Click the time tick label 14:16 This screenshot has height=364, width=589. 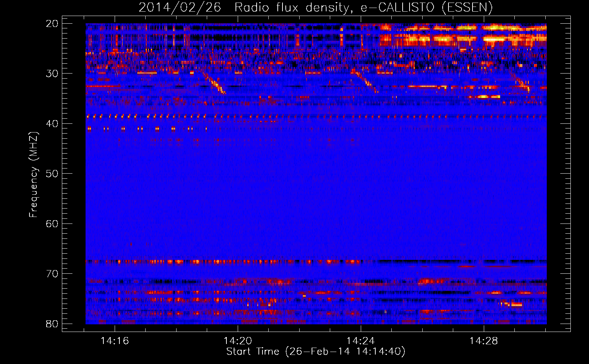click(x=115, y=341)
